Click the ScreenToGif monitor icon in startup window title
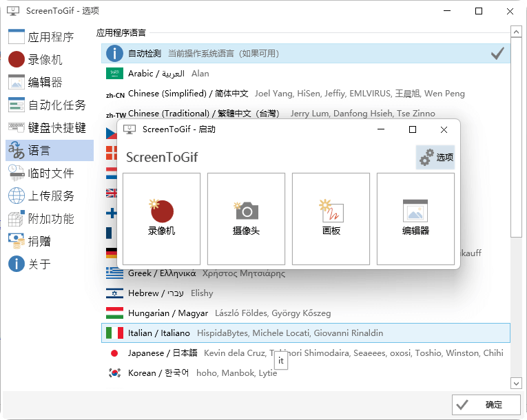This screenshot has width=527, height=420. tap(130, 129)
